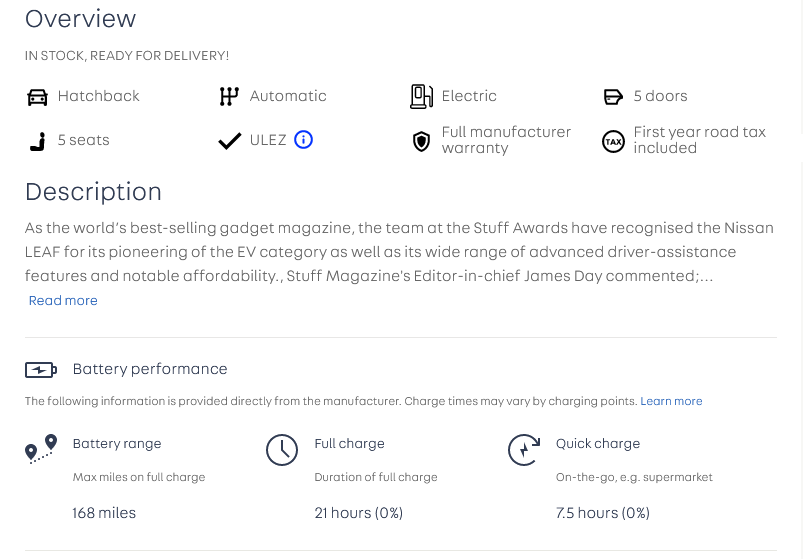Click the ULEZ checkmark icon
803x559 pixels.
pyautogui.click(x=229, y=141)
